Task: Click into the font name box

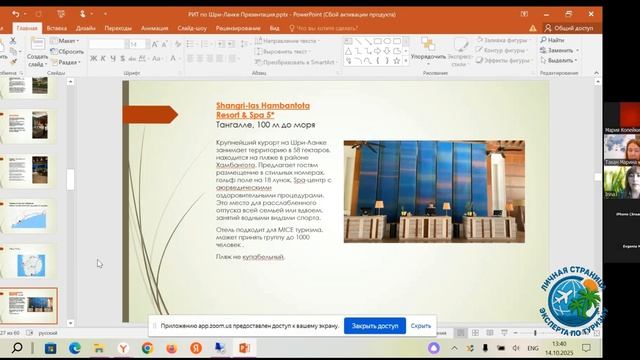Action: click(106, 44)
